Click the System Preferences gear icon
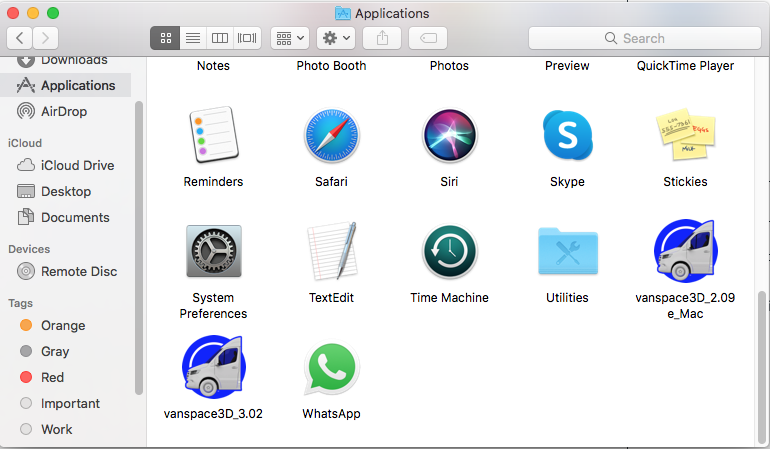 (214, 252)
